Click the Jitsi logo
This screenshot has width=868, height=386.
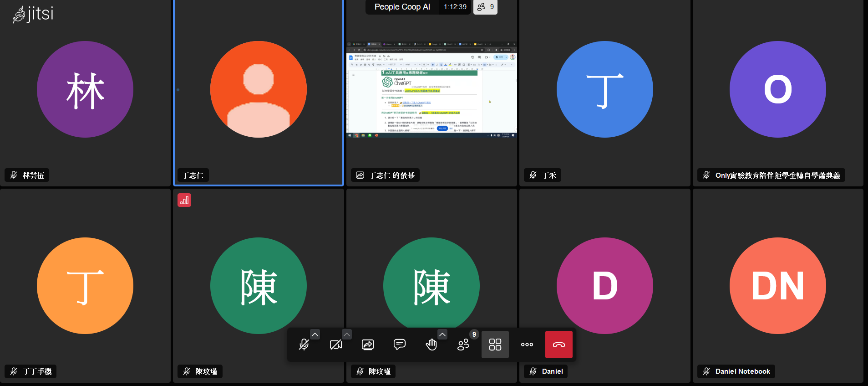[33, 14]
